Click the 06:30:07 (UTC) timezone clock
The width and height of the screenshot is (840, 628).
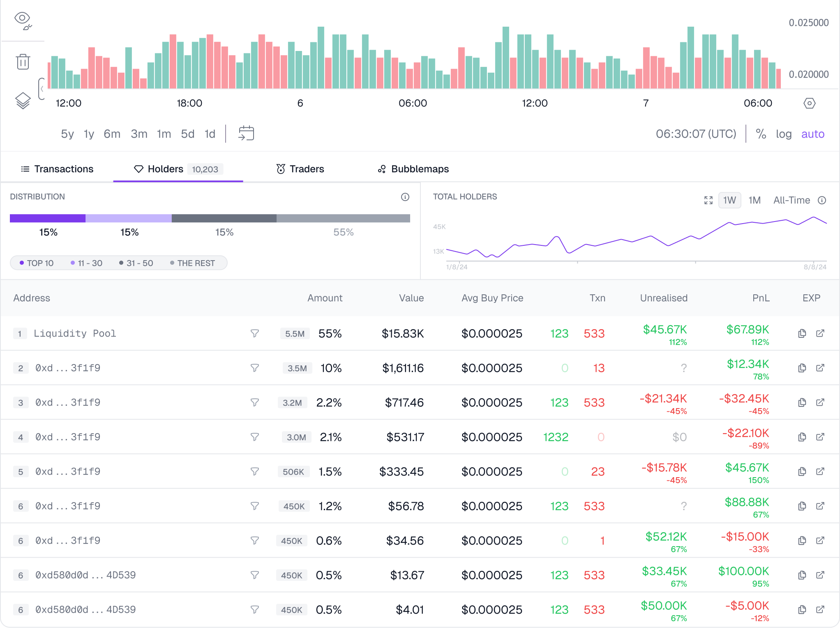696,134
